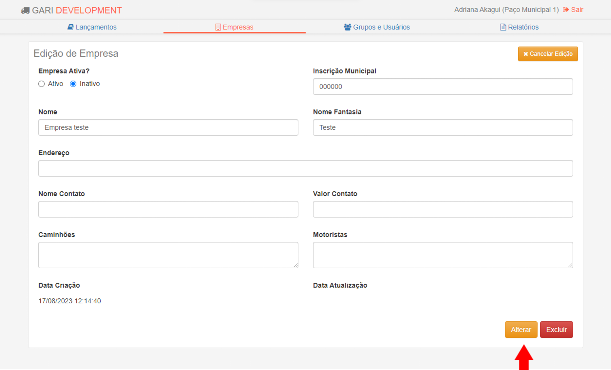This screenshot has height=370, width=611.
Task: Open the Grupos e Usuários tab
Action: click(377, 27)
